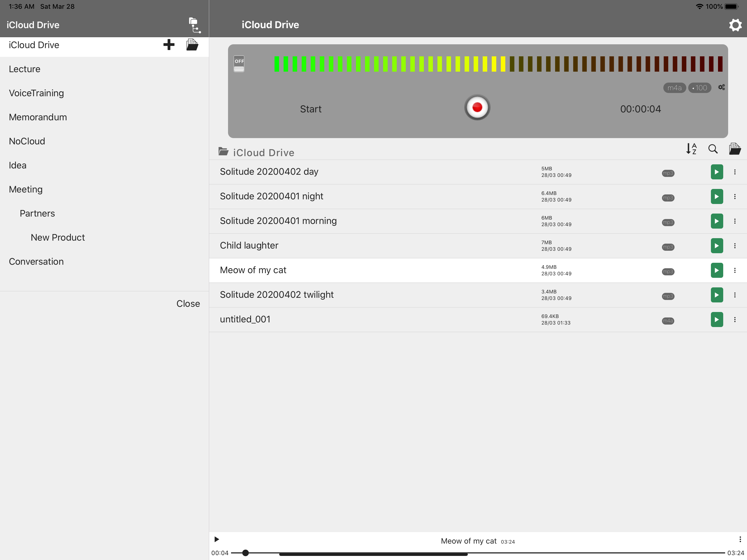Add new folder with plus icon
Image resolution: width=747 pixels, height=560 pixels.
pos(168,45)
